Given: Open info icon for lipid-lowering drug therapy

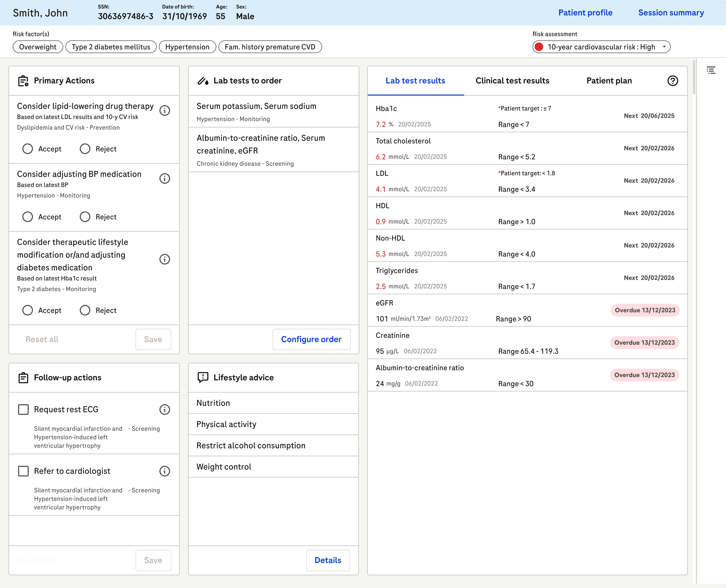Looking at the screenshot, I should pyautogui.click(x=165, y=110).
